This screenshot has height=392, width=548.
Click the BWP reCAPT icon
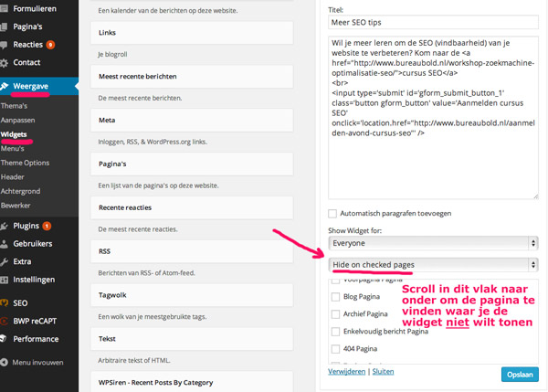(x=4, y=321)
